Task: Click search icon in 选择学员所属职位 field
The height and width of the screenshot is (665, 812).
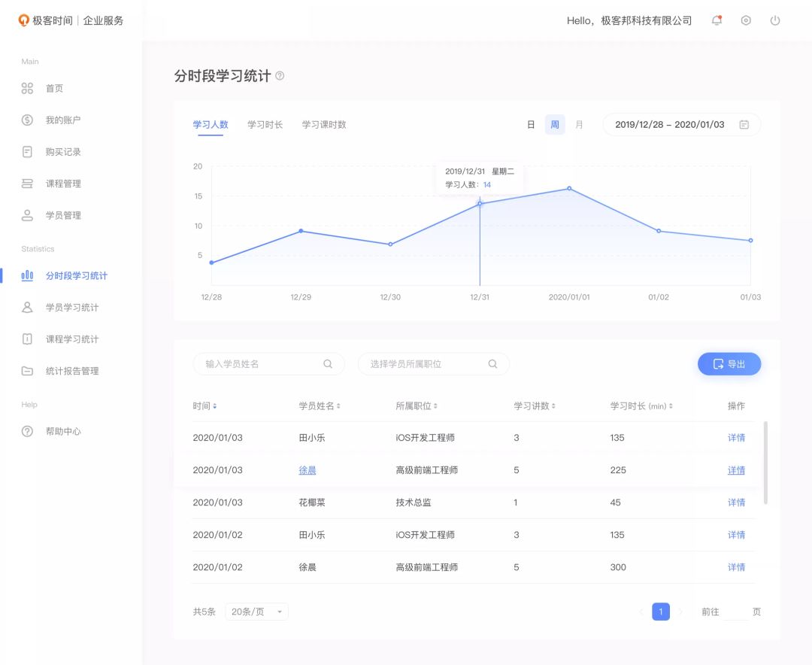Action: point(492,364)
